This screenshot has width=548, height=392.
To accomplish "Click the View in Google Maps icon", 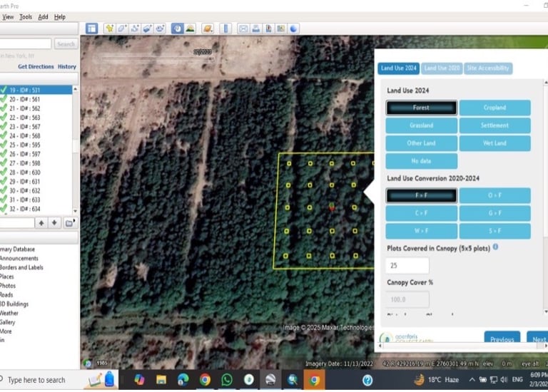I will (x=281, y=29).
